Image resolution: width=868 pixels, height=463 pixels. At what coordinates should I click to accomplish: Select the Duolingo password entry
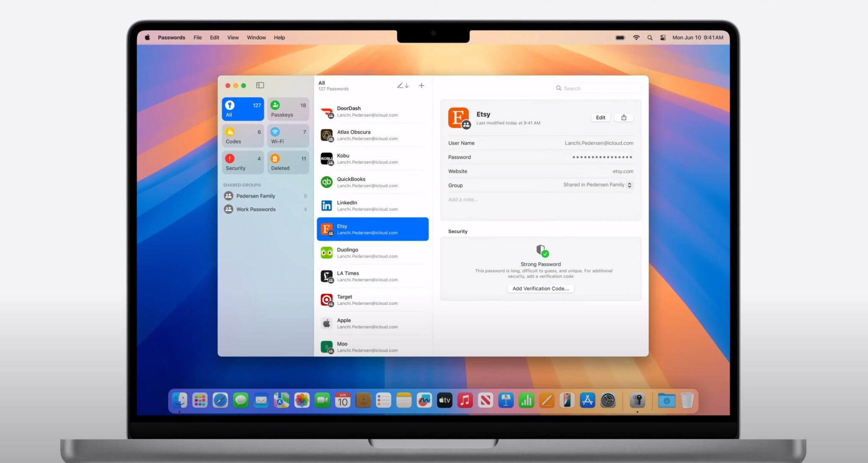tap(373, 253)
